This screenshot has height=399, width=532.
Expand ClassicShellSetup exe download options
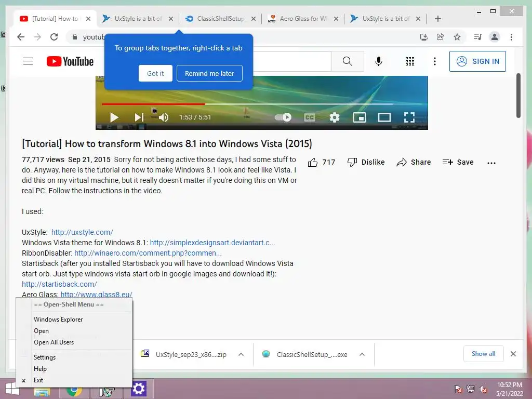(x=362, y=354)
